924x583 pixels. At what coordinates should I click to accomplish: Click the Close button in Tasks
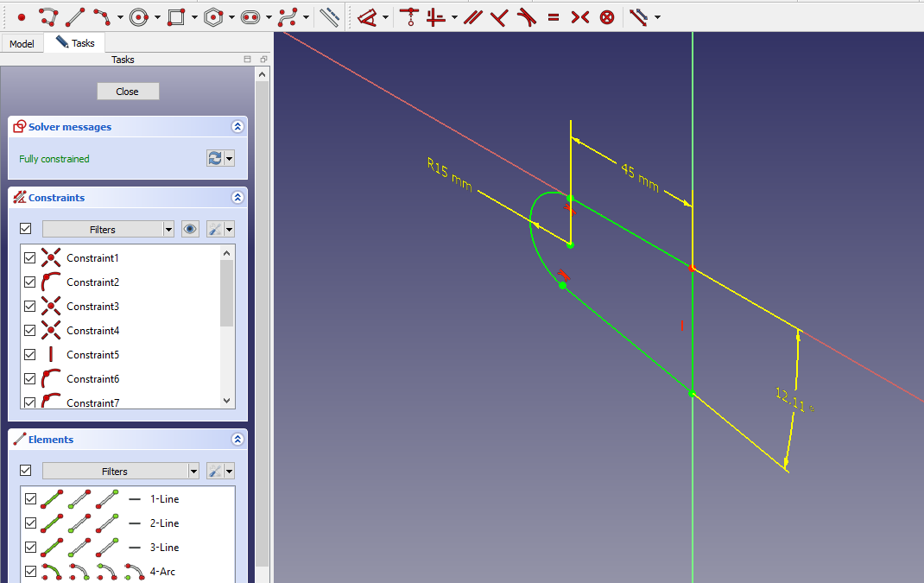(128, 92)
